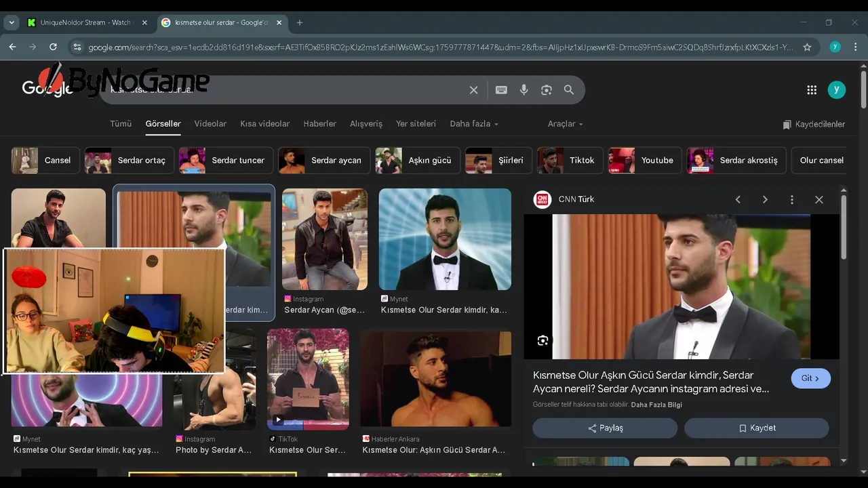
Task: Reload the current page
Action: click(x=53, y=47)
